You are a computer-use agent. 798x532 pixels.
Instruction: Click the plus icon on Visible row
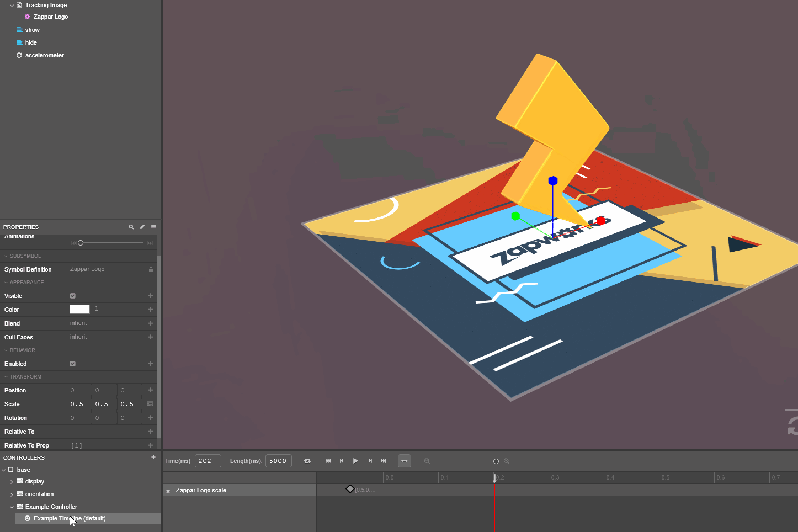[x=150, y=296]
